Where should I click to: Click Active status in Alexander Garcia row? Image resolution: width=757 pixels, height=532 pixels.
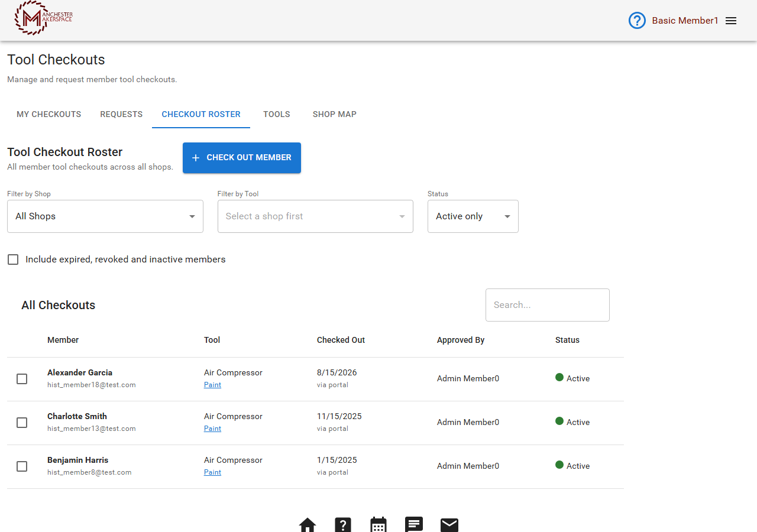tap(572, 378)
